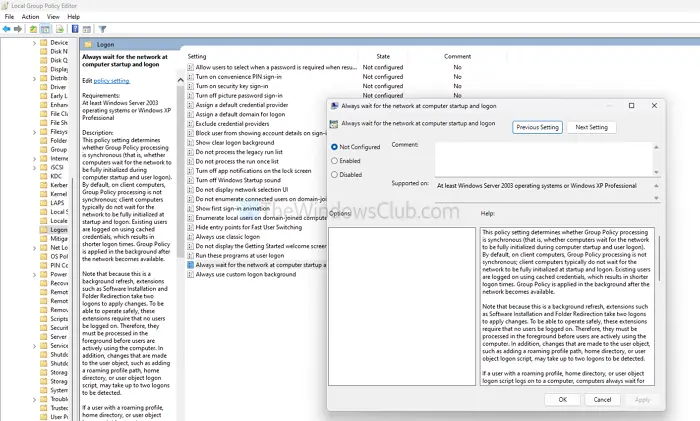Select the Disabled radio button
The width and height of the screenshot is (700, 421).
pyautogui.click(x=334, y=175)
